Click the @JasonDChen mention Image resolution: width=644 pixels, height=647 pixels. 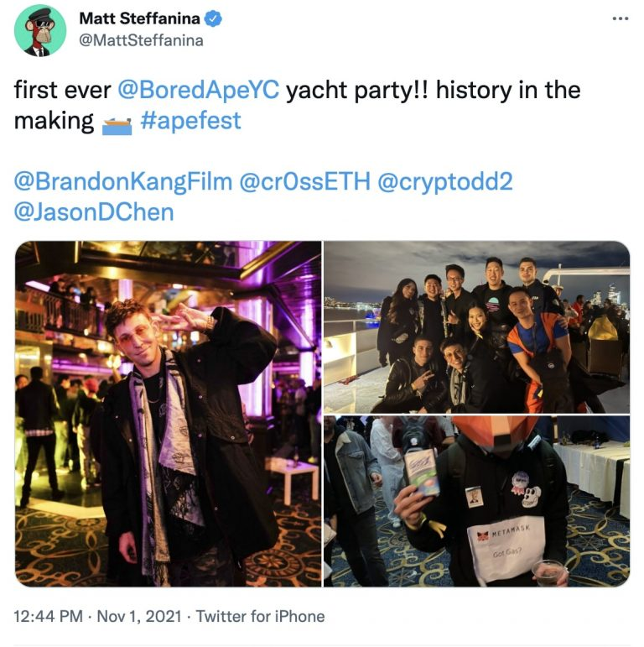click(x=94, y=212)
